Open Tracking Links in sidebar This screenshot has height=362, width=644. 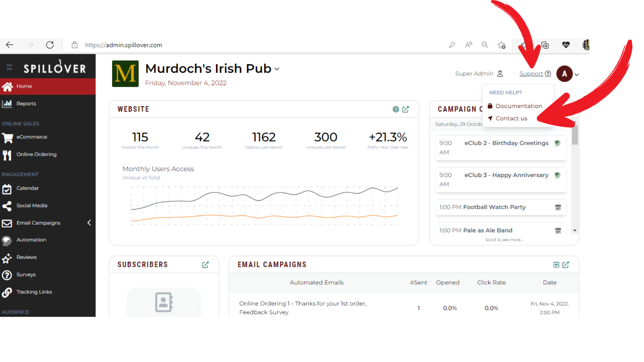pyautogui.click(x=48, y=292)
